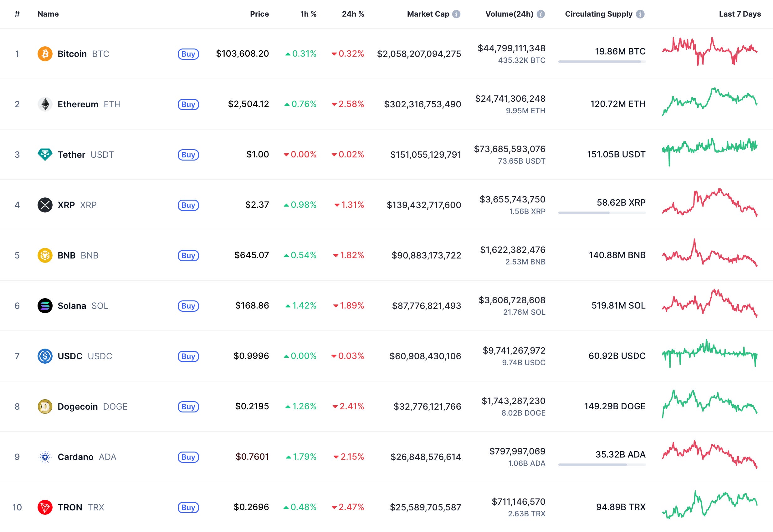773x532 pixels.
Task: Click Bitcoin circulating supply progress bar
Action: (602, 62)
